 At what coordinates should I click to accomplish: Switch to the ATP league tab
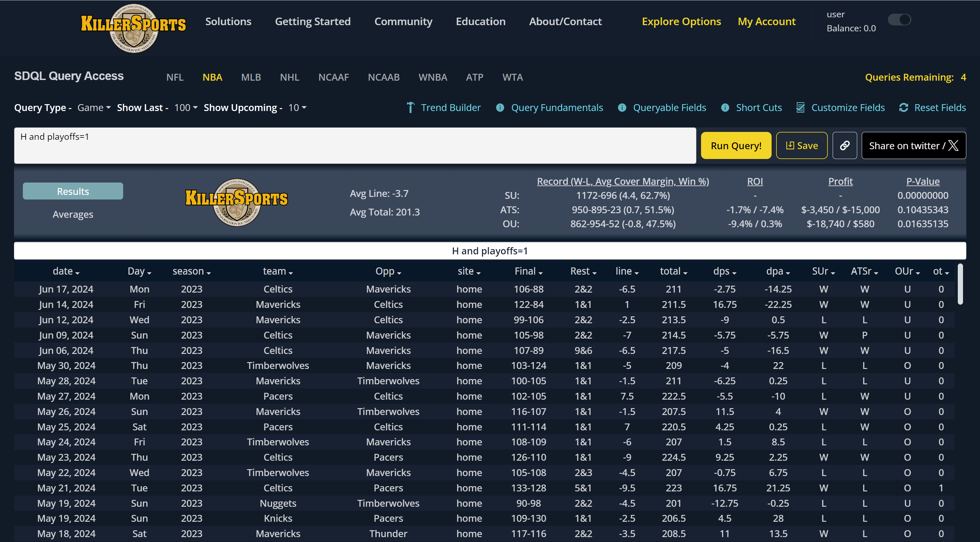pyautogui.click(x=474, y=77)
